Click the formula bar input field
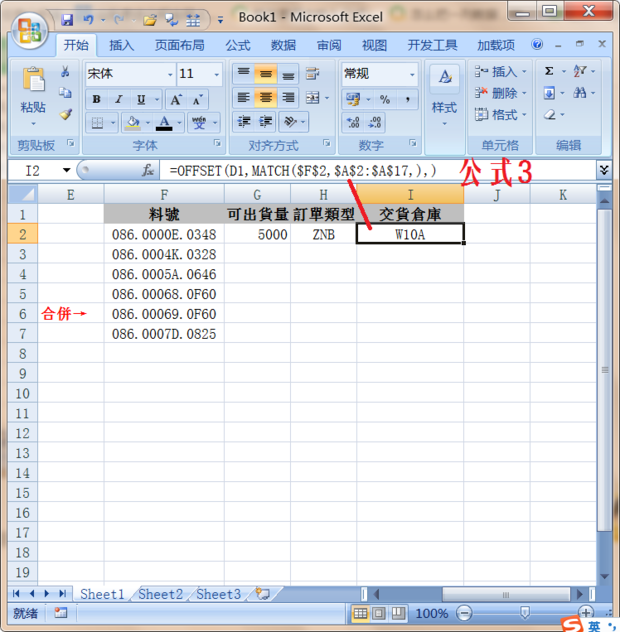This screenshot has height=632, width=620. click(x=378, y=170)
